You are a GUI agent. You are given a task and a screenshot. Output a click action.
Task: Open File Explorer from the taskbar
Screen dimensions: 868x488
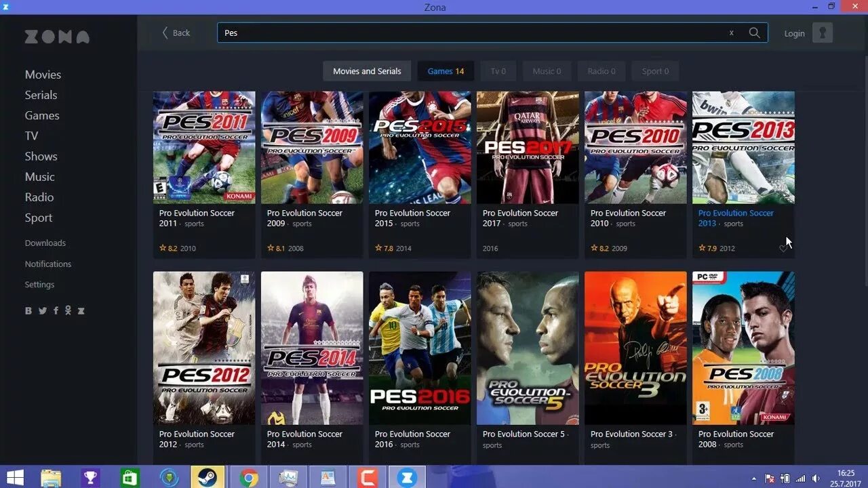(x=51, y=478)
